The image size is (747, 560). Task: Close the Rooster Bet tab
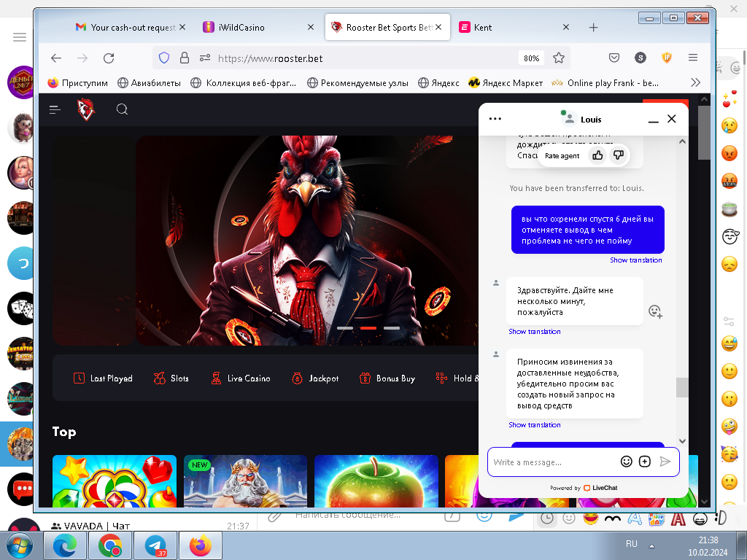(438, 27)
